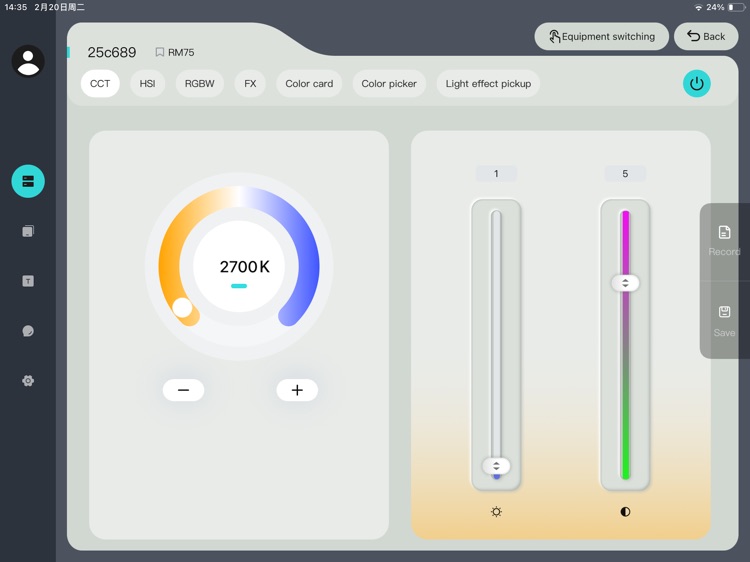Select the device list sidebar icon
The height and width of the screenshot is (562, 750).
pos(28,181)
